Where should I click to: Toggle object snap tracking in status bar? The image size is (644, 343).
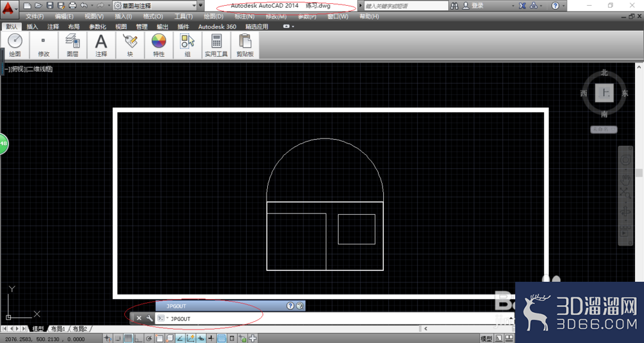[180, 338]
